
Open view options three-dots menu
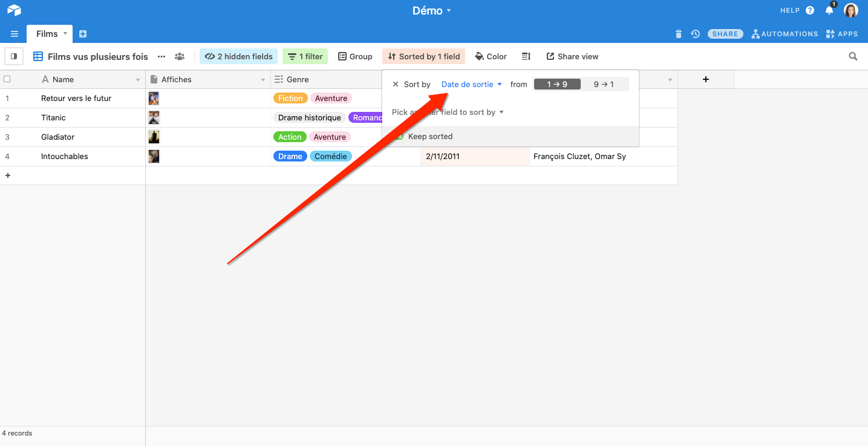(162, 56)
